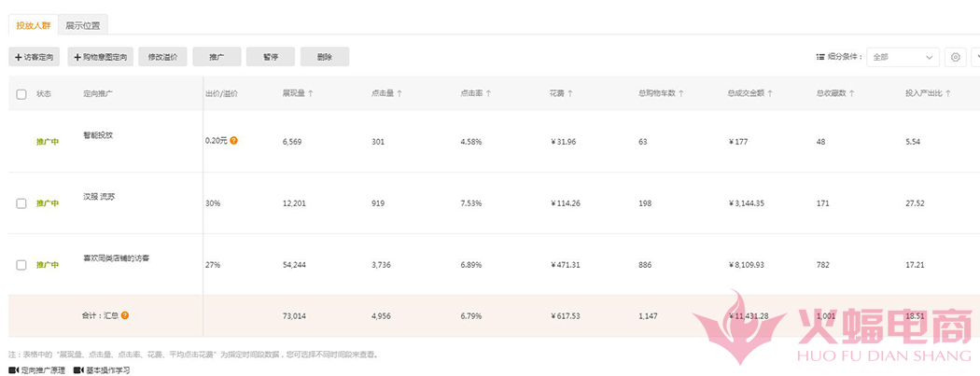Click the sort arrow next to 总购物车数

pyautogui.click(x=682, y=93)
